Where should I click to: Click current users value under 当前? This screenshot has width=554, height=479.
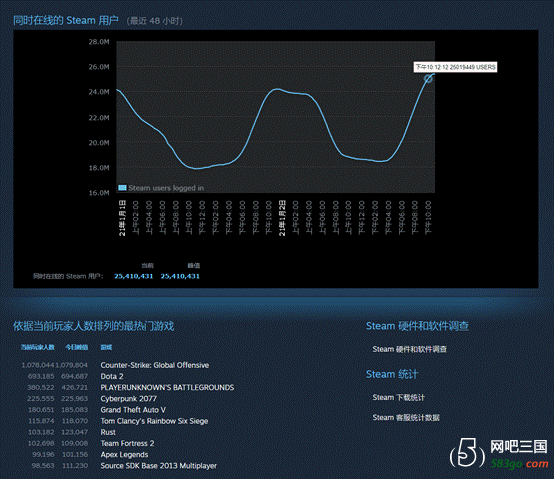[x=134, y=276]
